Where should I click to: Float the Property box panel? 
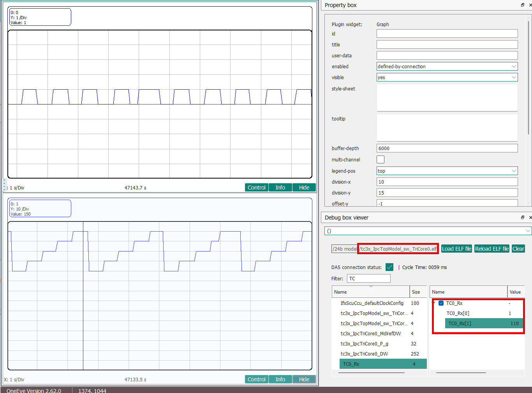point(522,5)
